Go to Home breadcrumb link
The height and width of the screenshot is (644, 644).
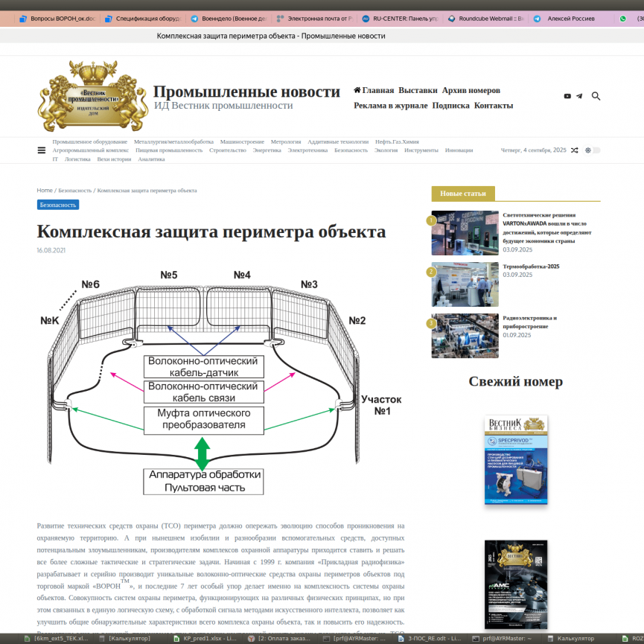[45, 191]
